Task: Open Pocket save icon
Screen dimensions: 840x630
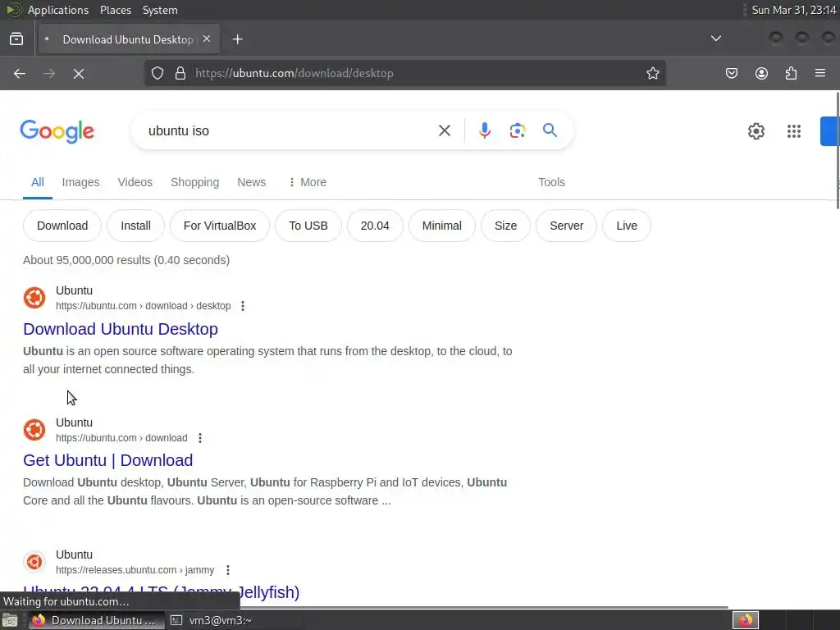Action: (x=731, y=73)
